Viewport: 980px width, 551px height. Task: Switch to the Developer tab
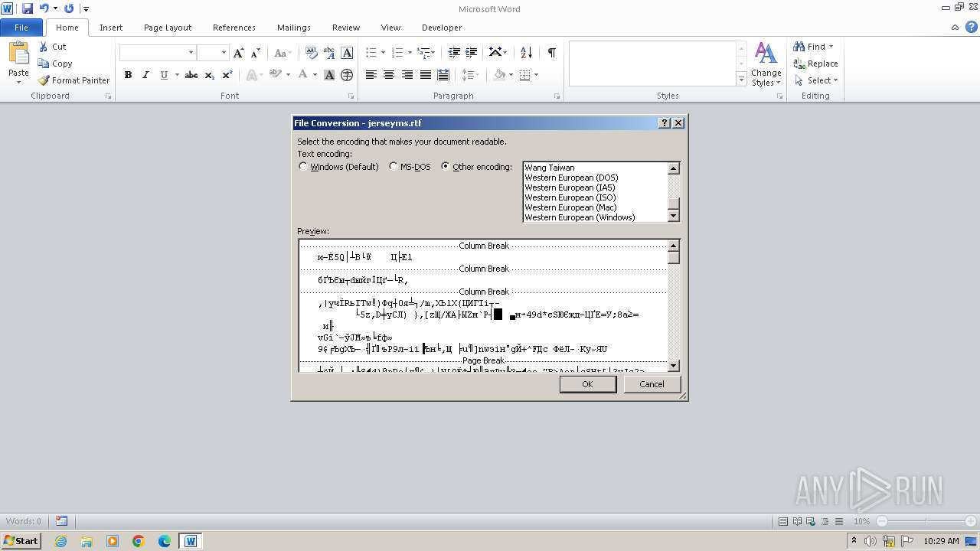(x=442, y=28)
